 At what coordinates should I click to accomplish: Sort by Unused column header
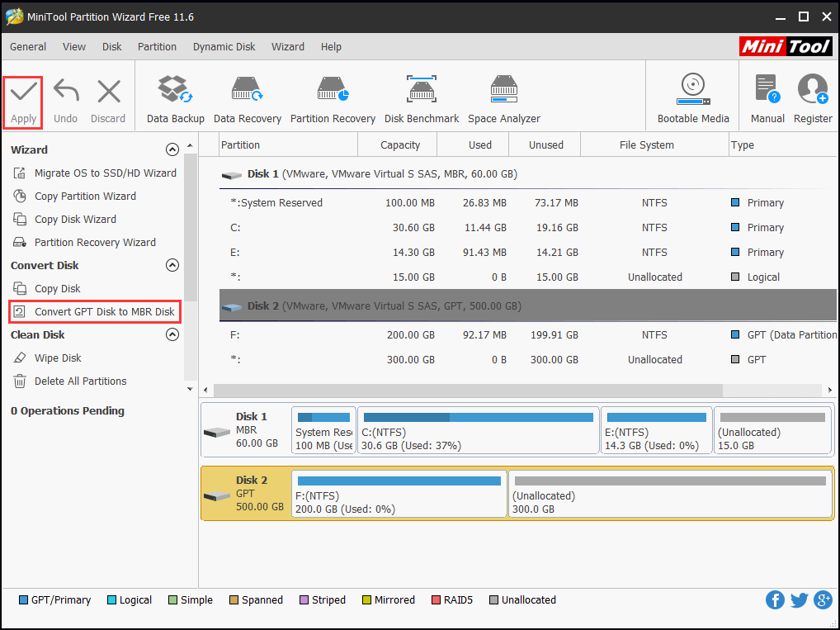pos(545,144)
